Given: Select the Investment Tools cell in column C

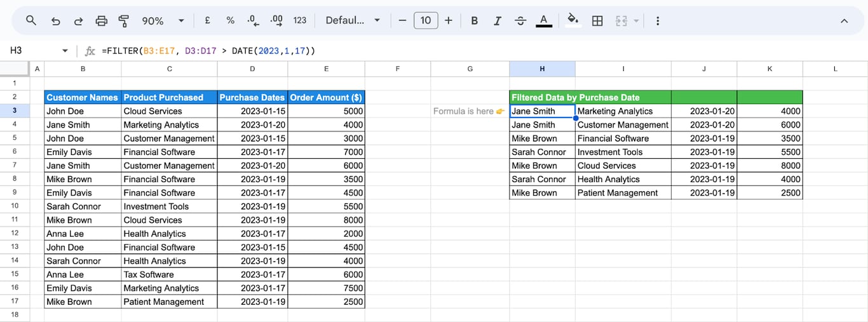Looking at the screenshot, I should tap(169, 206).
